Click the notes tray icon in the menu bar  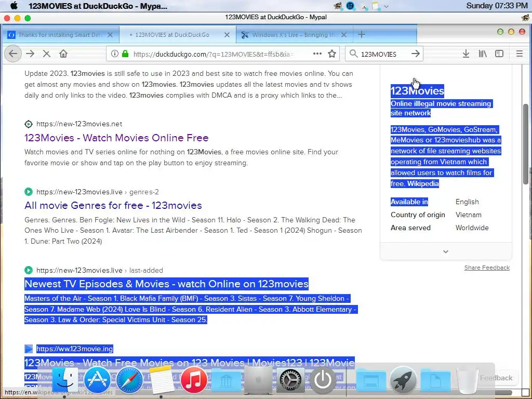(x=375, y=6)
